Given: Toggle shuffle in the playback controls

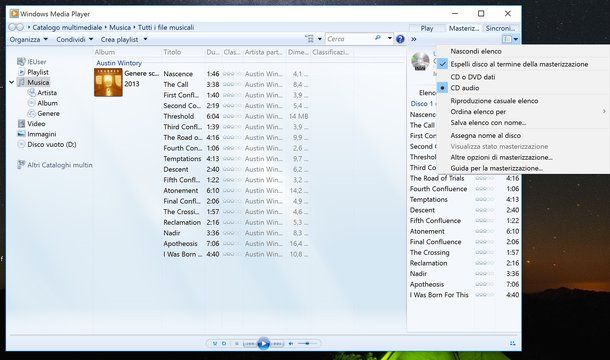Looking at the screenshot, I should [215, 344].
